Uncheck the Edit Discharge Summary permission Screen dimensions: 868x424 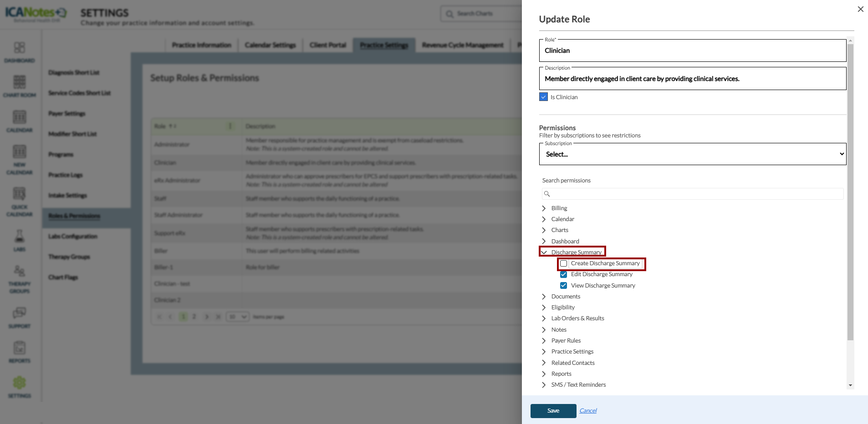(x=564, y=274)
